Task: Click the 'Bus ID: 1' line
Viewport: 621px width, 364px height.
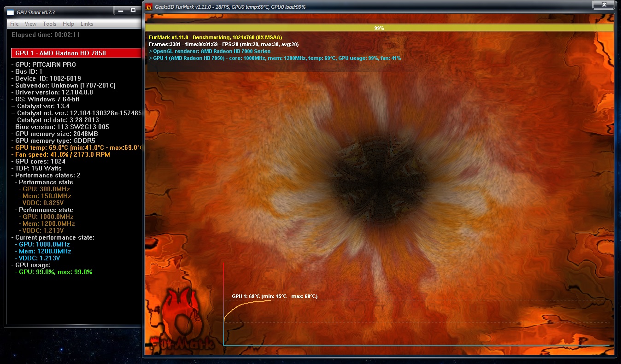Action: coord(27,71)
